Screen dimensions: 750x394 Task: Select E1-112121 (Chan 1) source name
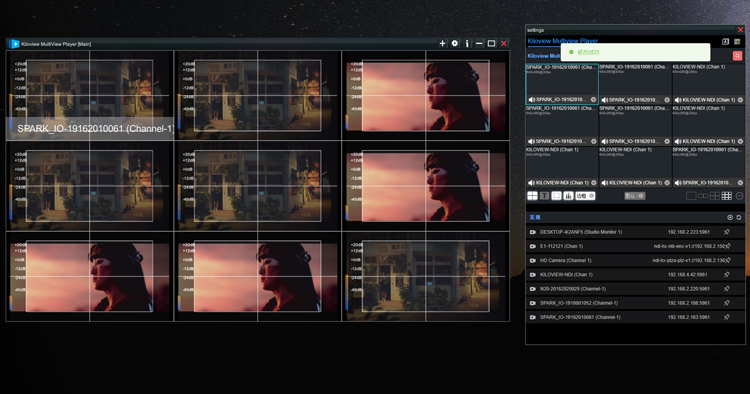pyautogui.click(x=562, y=246)
